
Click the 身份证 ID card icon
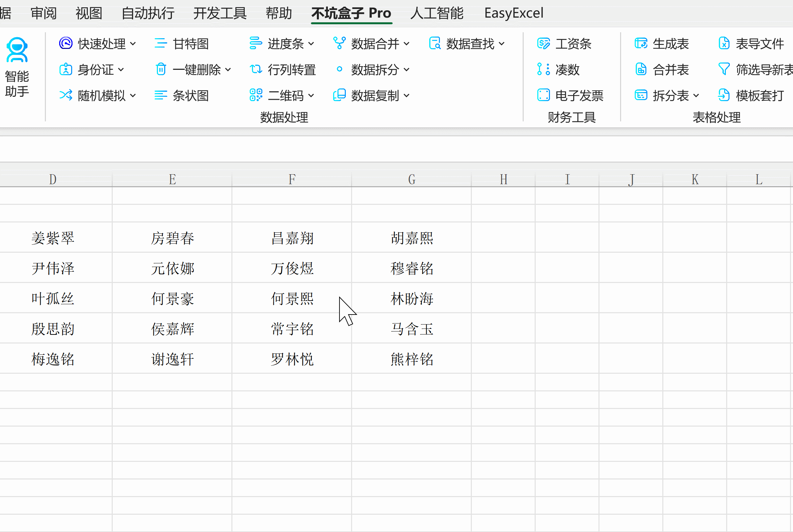point(66,69)
